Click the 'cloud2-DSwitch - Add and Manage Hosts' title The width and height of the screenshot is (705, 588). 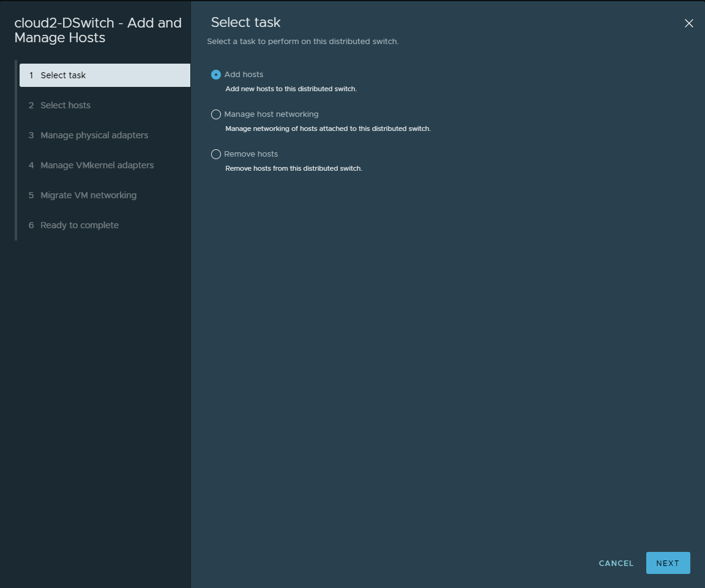98,30
